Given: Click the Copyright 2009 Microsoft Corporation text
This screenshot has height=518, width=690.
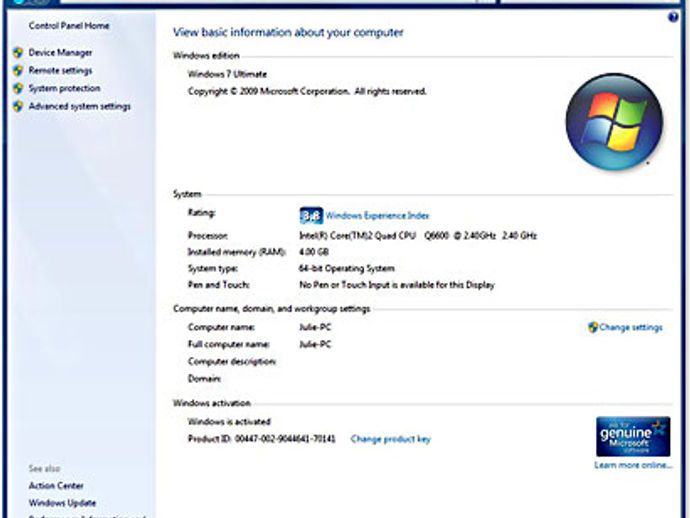Looking at the screenshot, I should [x=307, y=92].
